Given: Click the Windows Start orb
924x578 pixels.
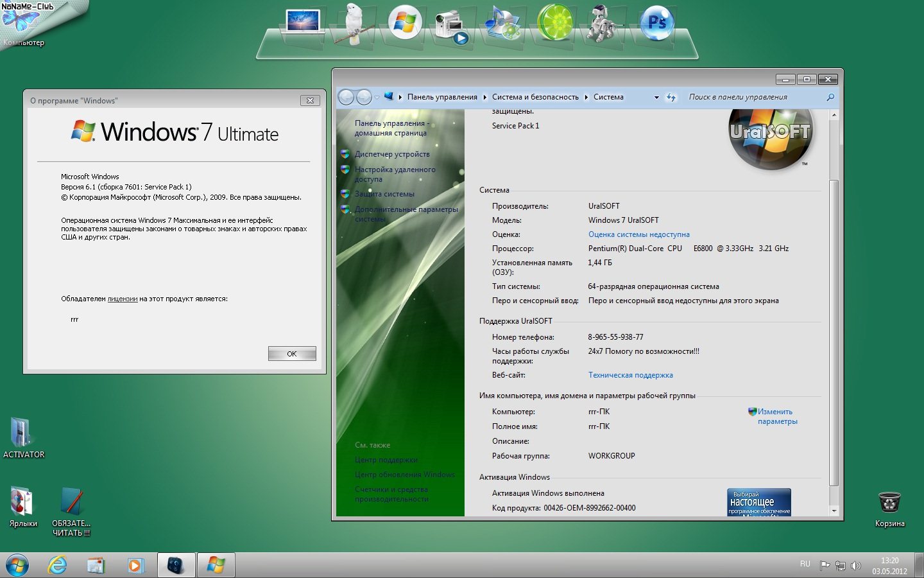Looking at the screenshot, I should pyautogui.click(x=17, y=565).
